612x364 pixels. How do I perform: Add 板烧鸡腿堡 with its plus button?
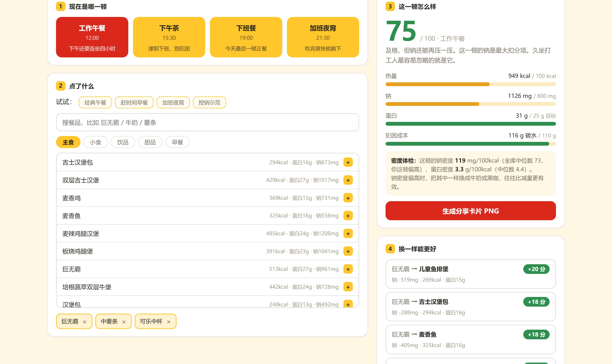pyautogui.click(x=348, y=252)
